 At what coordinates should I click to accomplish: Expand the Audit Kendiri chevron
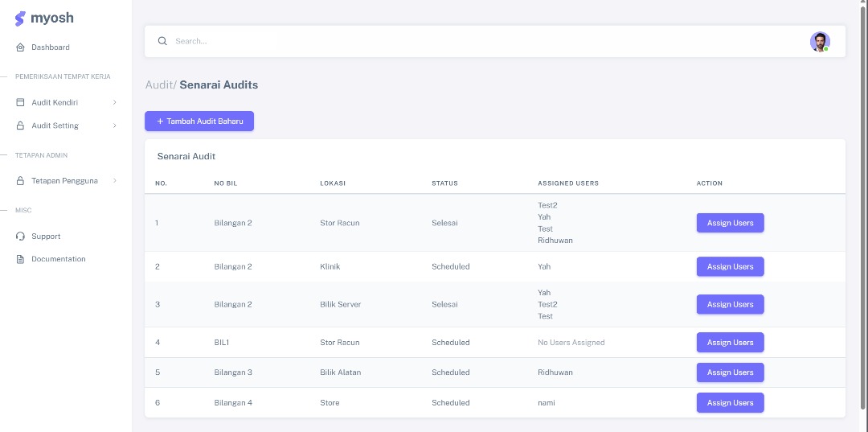click(115, 103)
